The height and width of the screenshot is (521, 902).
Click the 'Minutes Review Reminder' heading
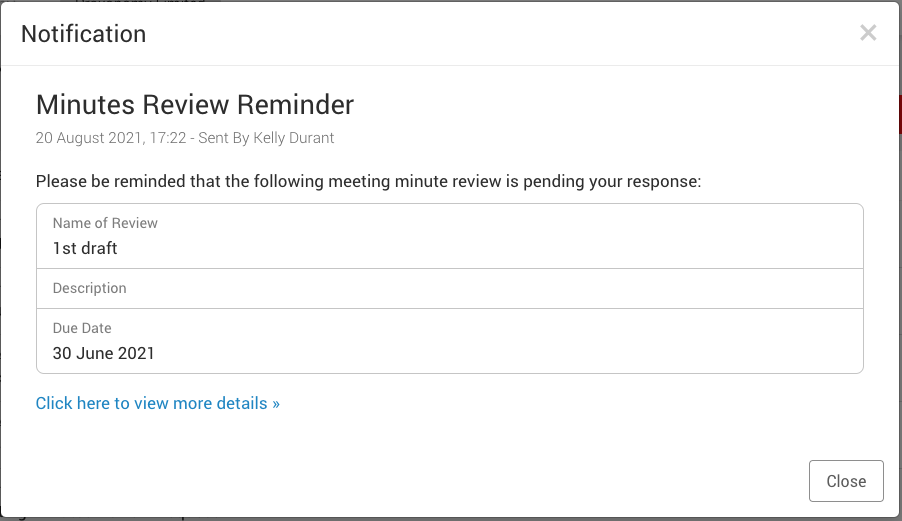[195, 104]
